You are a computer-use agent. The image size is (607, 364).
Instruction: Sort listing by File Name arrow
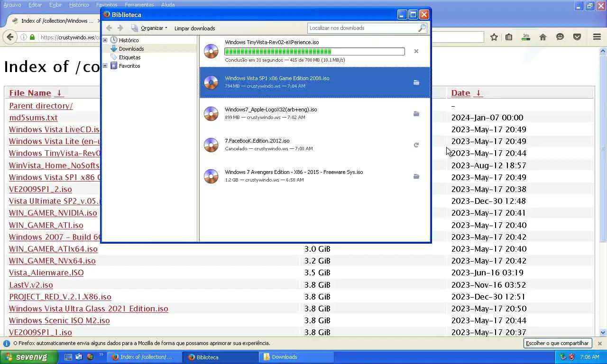tap(59, 93)
